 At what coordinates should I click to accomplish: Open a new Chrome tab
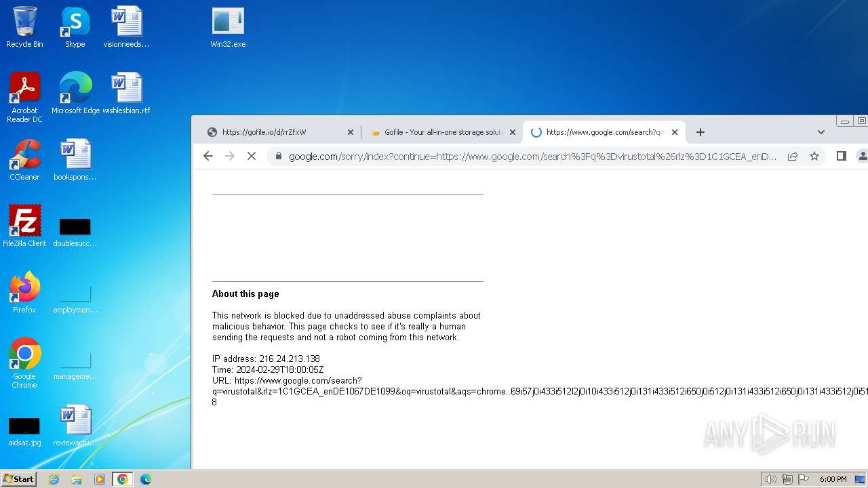[x=701, y=132]
